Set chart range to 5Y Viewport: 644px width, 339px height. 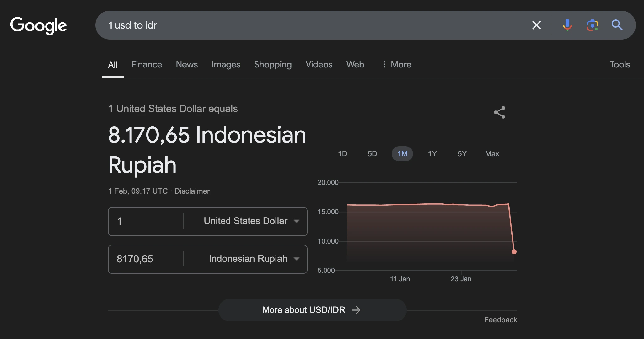click(x=462, y=154)
